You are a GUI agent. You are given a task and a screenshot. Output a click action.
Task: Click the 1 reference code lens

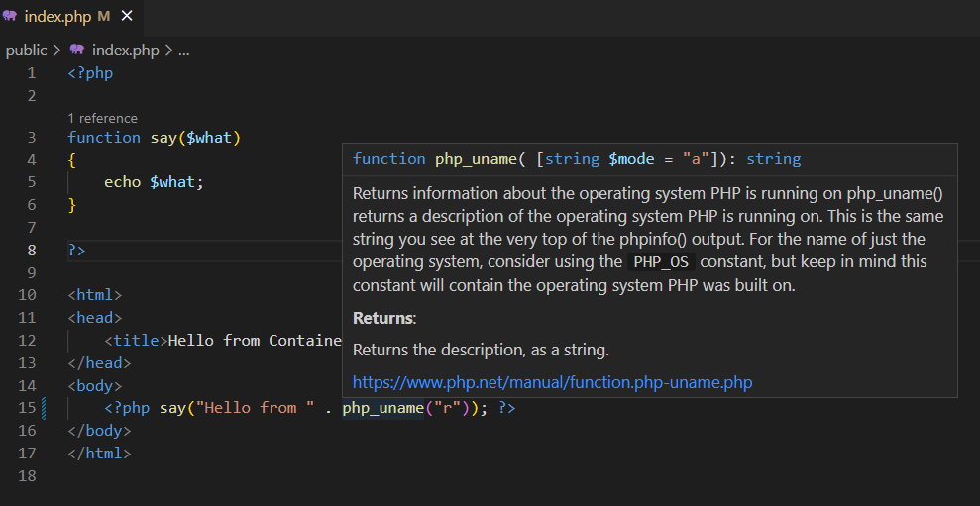(x=102, y=118)
